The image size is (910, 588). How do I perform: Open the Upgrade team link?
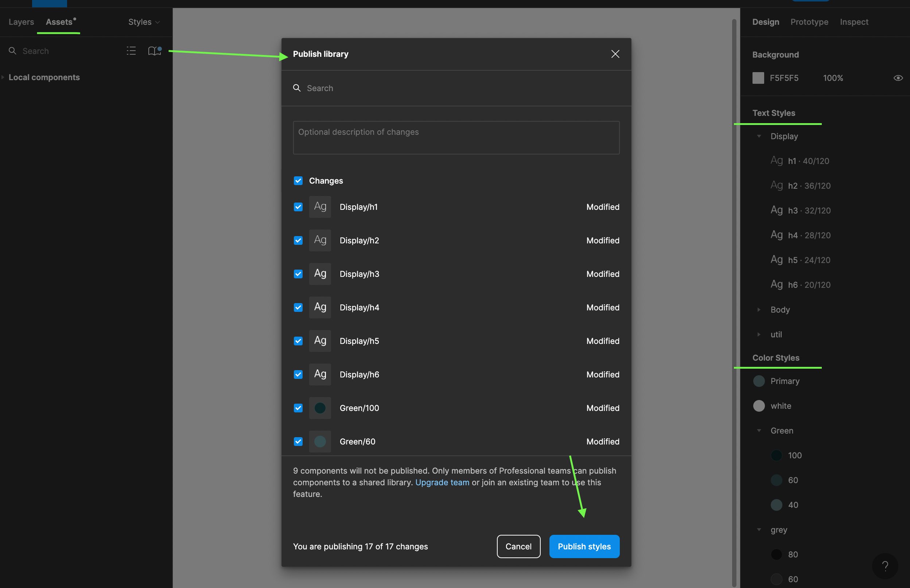pos(442,482)
